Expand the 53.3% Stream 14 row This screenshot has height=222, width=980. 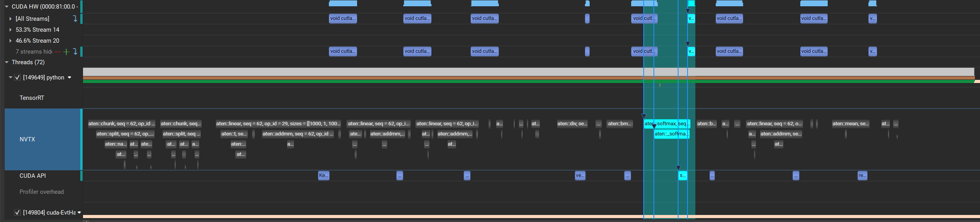pyautogui.click(x=11, y=30)
